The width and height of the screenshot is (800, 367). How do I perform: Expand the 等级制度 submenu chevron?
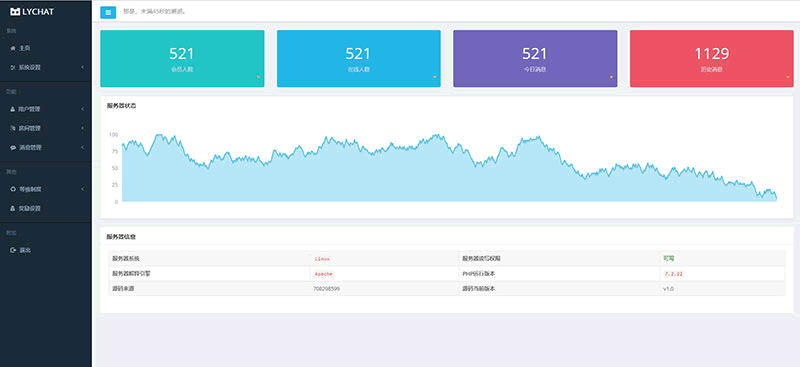coord(82,189)
